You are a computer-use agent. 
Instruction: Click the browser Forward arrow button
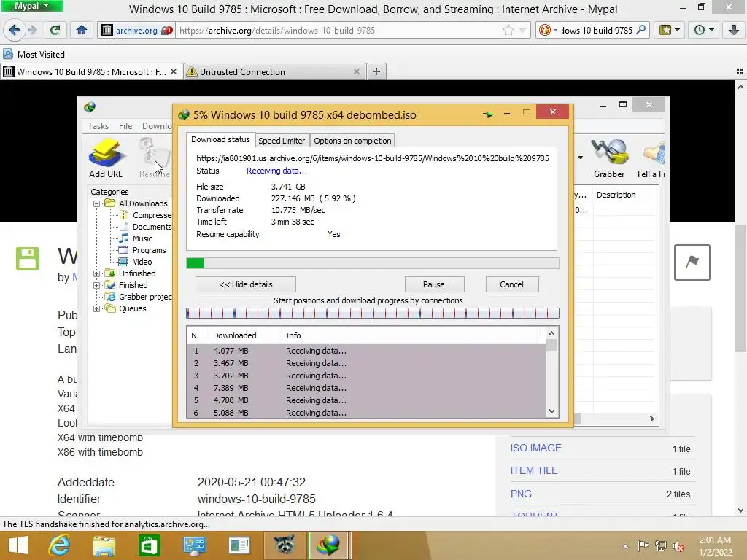coord(32,31)
